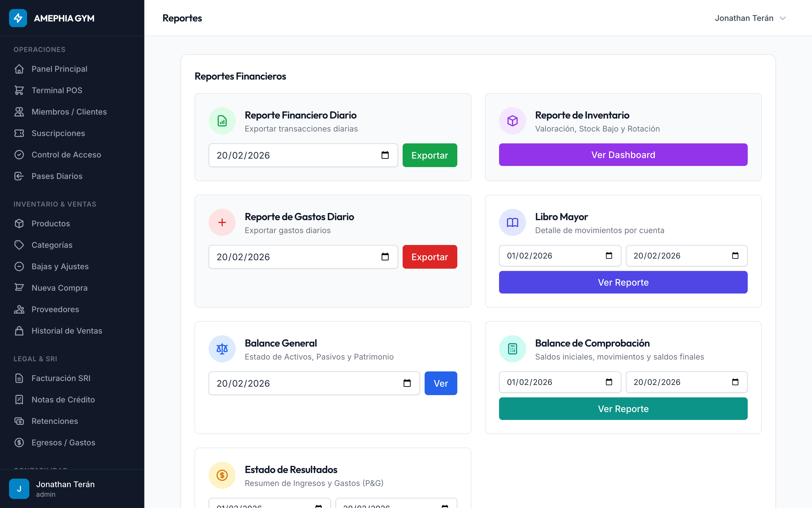Click the cart icon beside Terminal POS
The height and width of the screenshot is (508, 812).
(x=19, y=90)
